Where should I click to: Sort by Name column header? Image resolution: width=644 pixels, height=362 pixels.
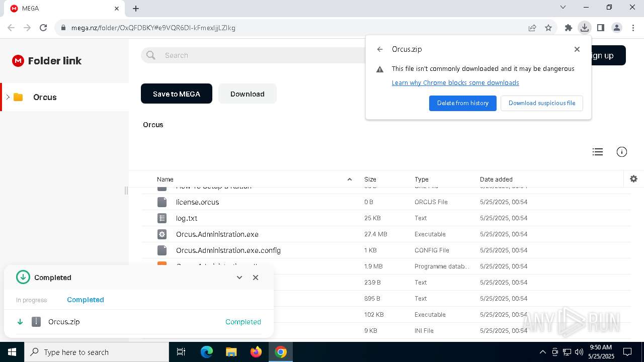[165, 179]
